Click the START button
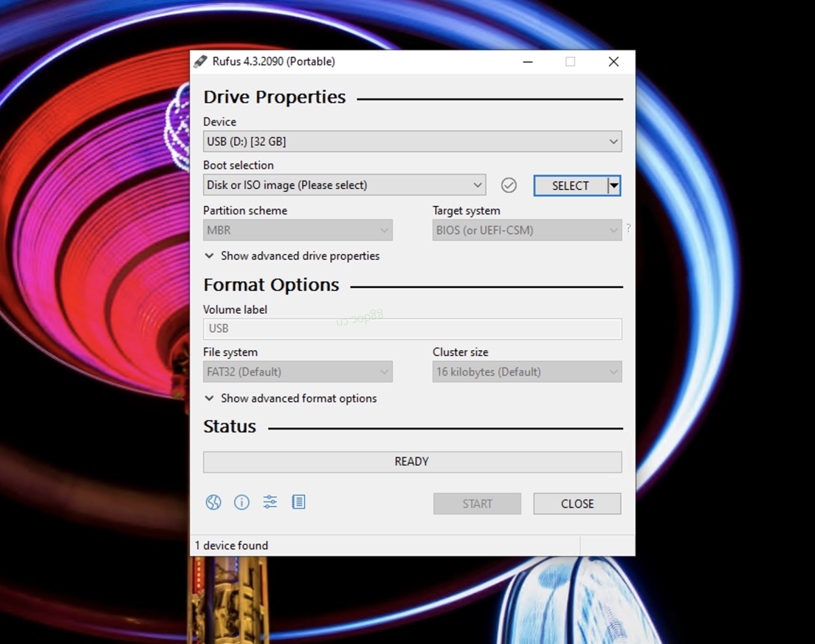 pyautogui.click(x=477, y=503)
